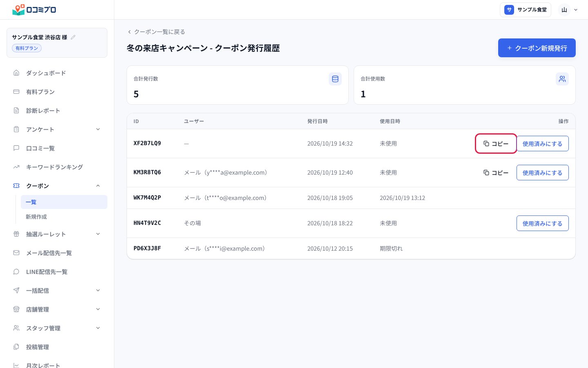
Task: Click the 投稿管理 copy icon
Action: (x=16, y=347)
